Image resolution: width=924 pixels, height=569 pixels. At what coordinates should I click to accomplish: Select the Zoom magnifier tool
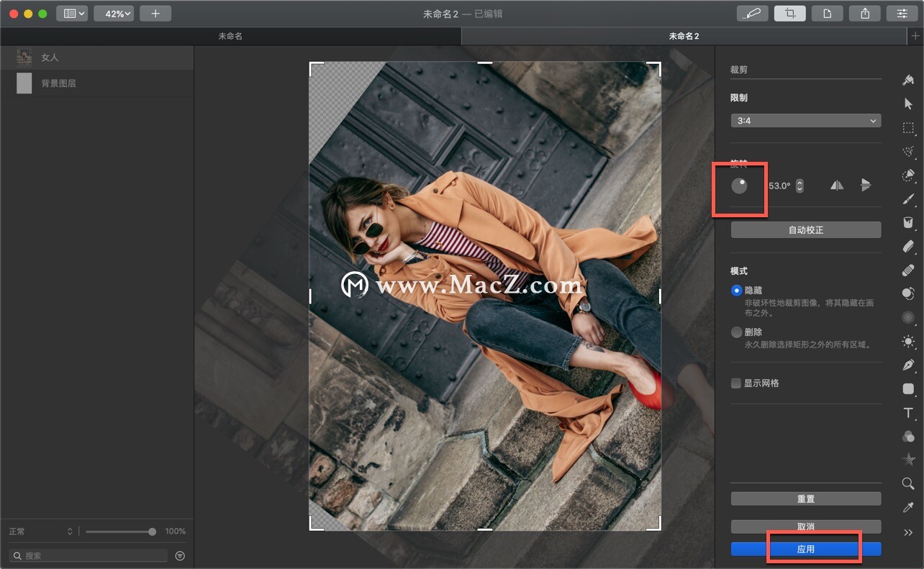coord(908,483)
